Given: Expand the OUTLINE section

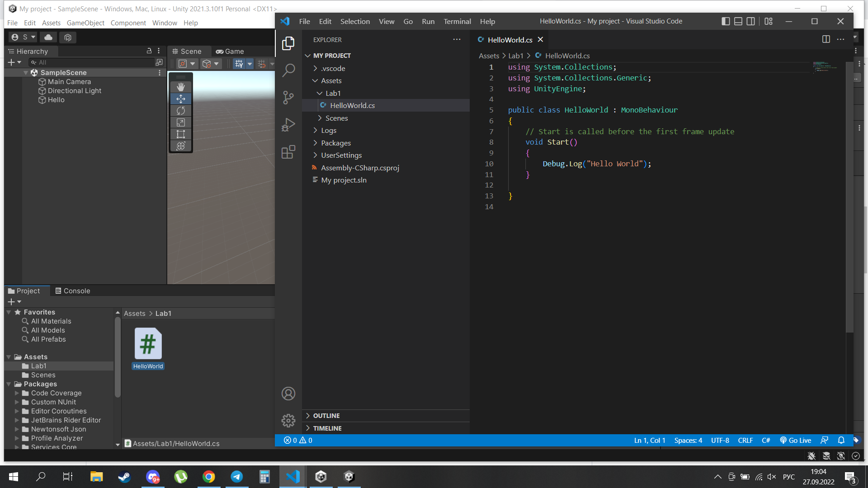Looking at the screenshot, I should click(x=308, y=416).
